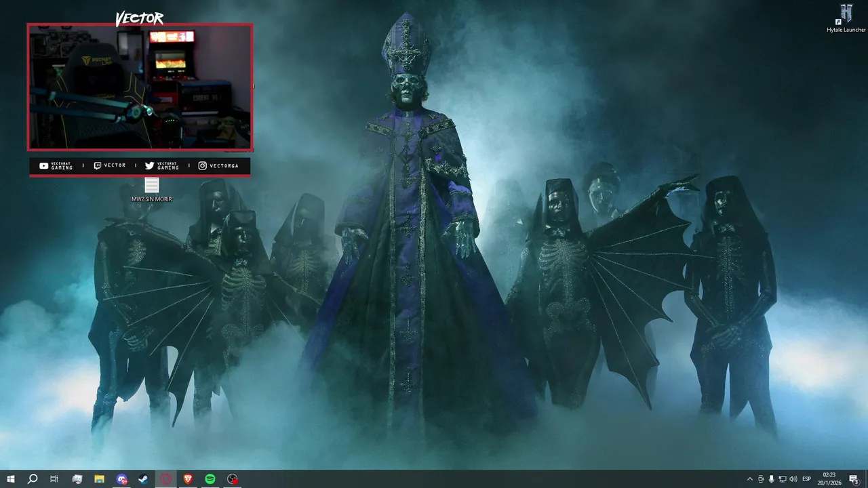Screen dimensions: 868x488
Task: Select the MW2 SIN MORIR desktop file
Action: tap(151, 190)
